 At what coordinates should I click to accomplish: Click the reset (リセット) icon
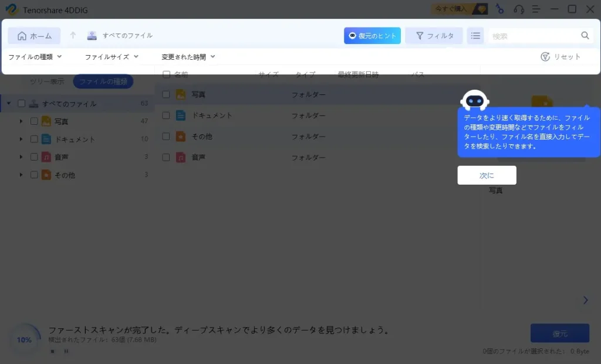[x=545, y=57]
